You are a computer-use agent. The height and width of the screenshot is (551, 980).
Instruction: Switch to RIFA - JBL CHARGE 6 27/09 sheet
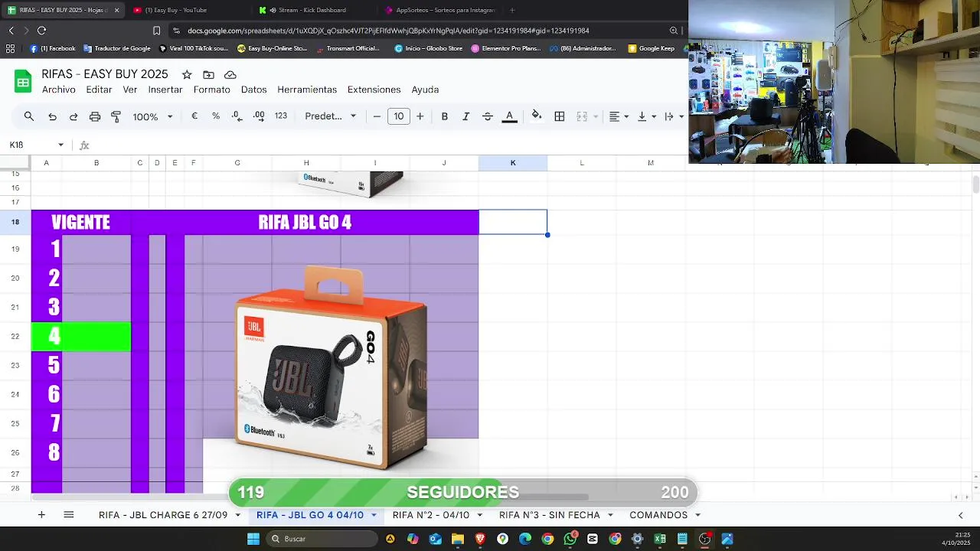pyautogui.click(x=163, y=515)
